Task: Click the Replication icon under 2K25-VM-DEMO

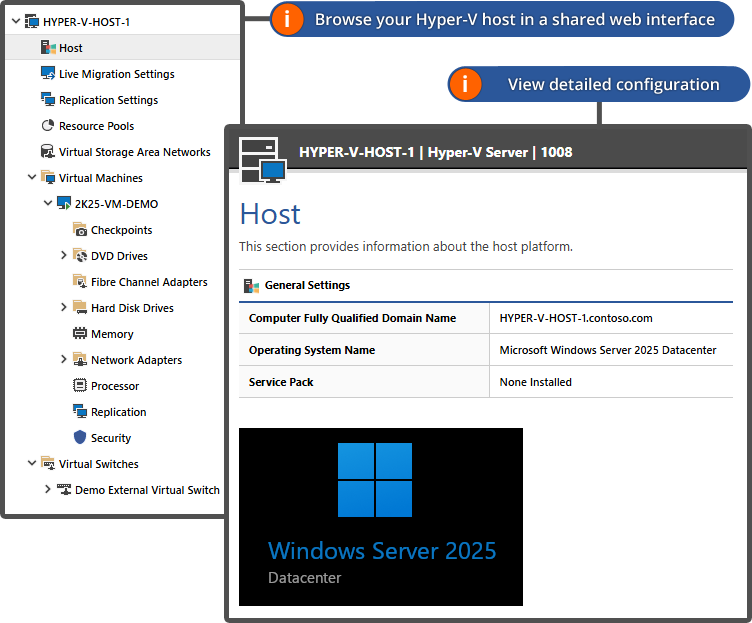Action: (80, 411)
